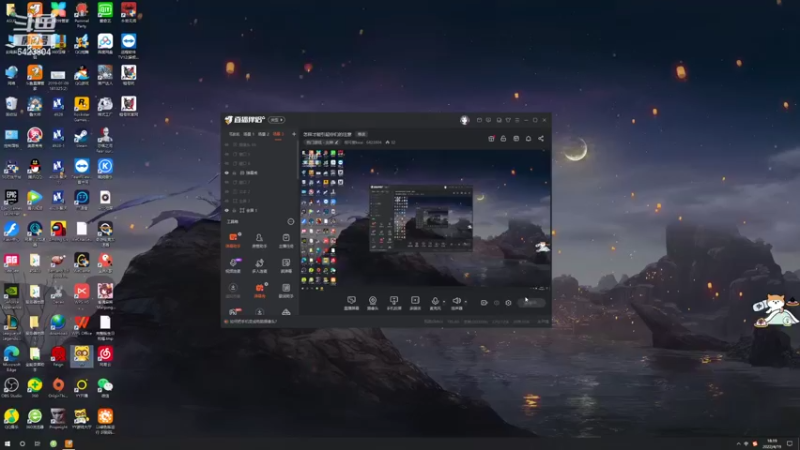Toggle visibility of the last source row
800x450 pixels.
click(227, 210)
